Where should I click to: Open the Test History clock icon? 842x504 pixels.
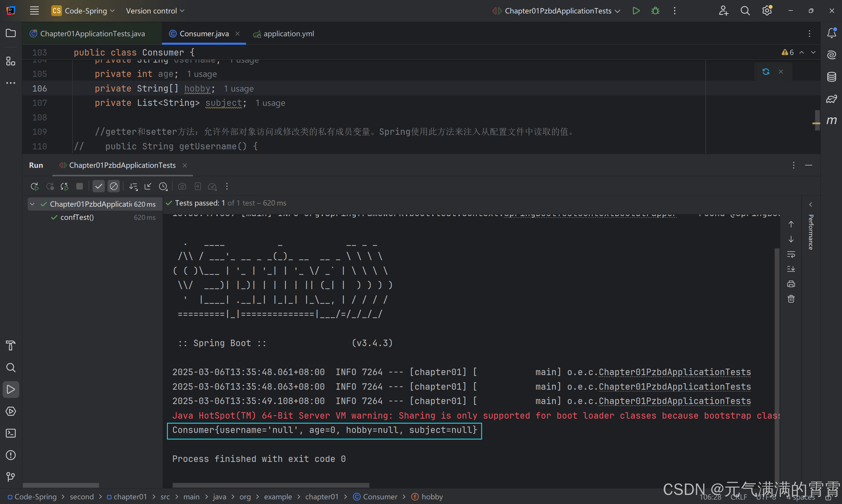163,187
